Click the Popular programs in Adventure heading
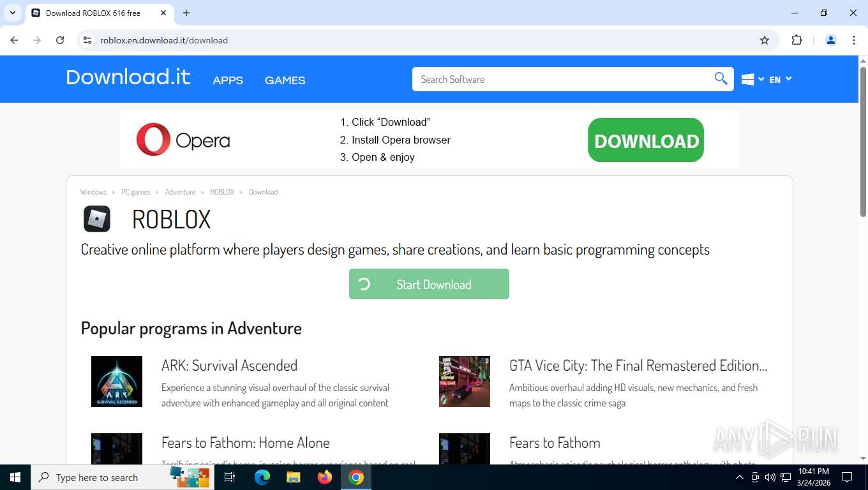 tap(191, 328)
